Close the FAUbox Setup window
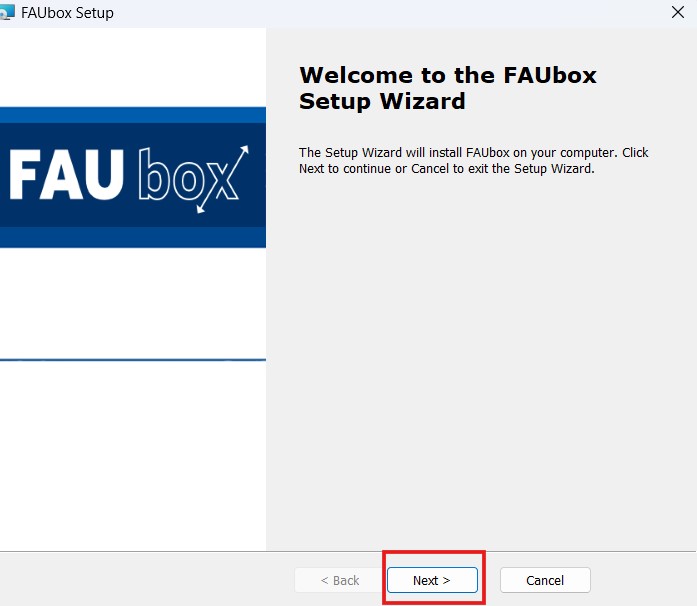The width and height of the screenshot is (697, 606). pos(678,12)
